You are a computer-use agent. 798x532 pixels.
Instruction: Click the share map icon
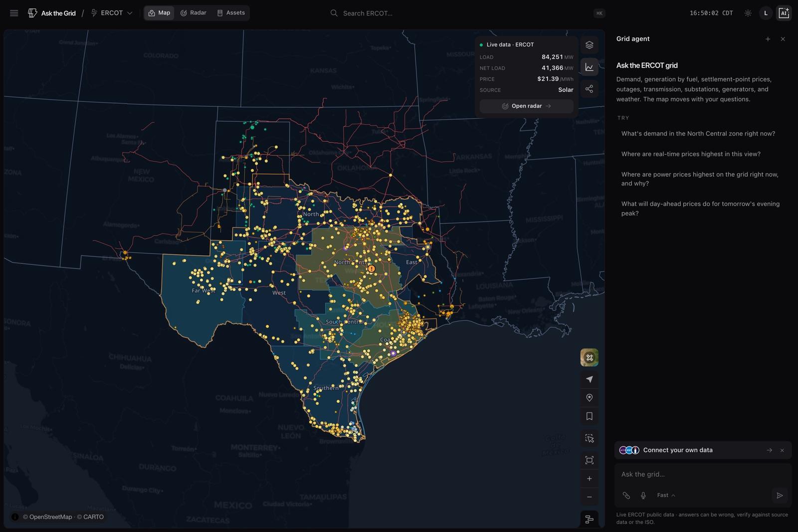point(589,89)
